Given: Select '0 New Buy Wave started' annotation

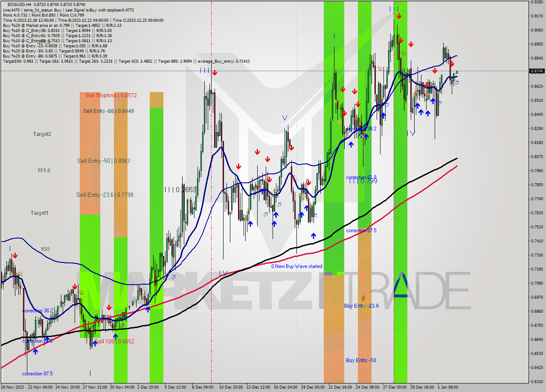Looking at the screenshot, I should click(x=297, y=266).
